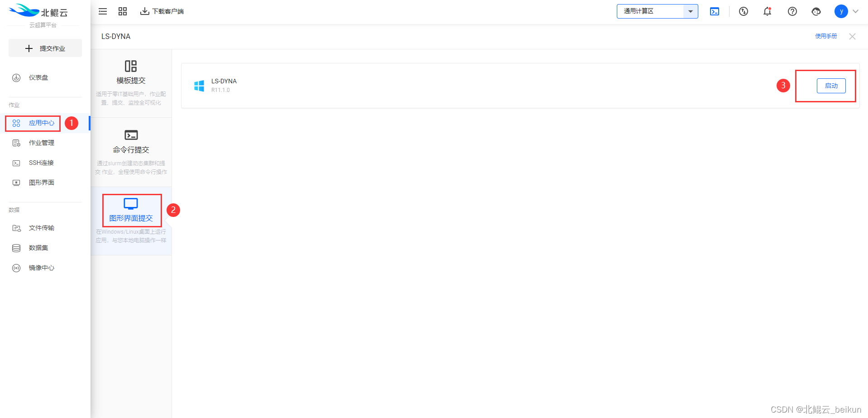This screenshot has height=418, width=868.
Task: Click the 作业管理 icon
Action: click(16, 143)
